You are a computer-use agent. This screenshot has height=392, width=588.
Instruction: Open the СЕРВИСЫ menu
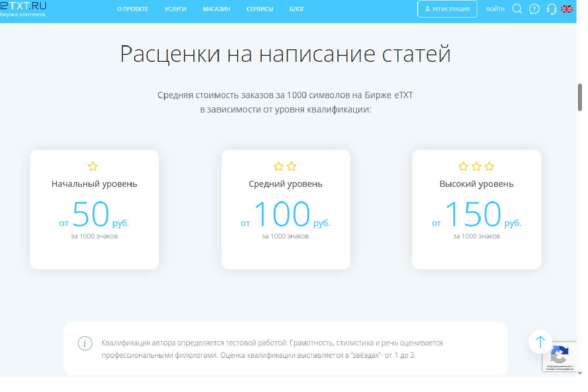pyautogui.click(x=260, y=9)
